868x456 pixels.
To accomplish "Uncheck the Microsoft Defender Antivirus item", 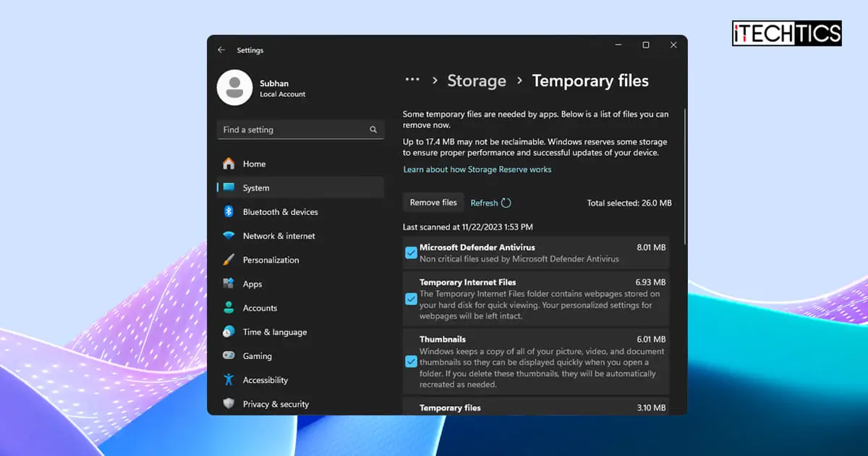I will click(411, 253).
